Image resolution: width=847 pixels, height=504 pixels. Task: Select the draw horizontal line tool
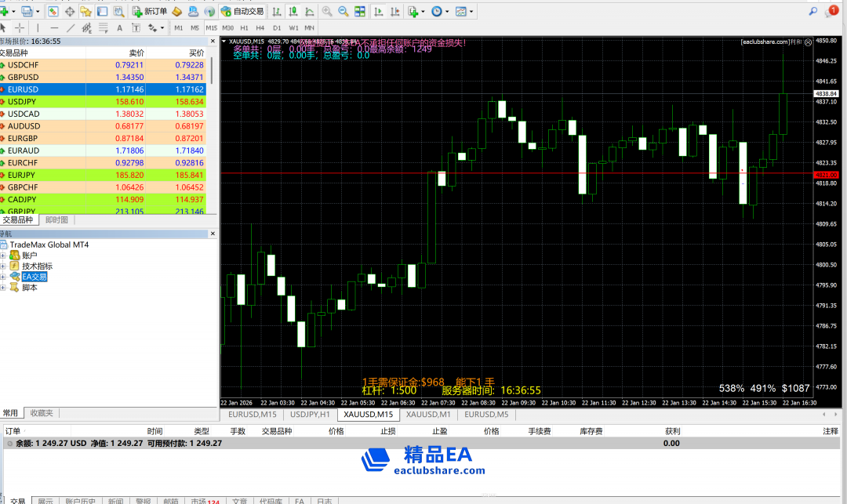pyautogui.click(x=54, y=28)
